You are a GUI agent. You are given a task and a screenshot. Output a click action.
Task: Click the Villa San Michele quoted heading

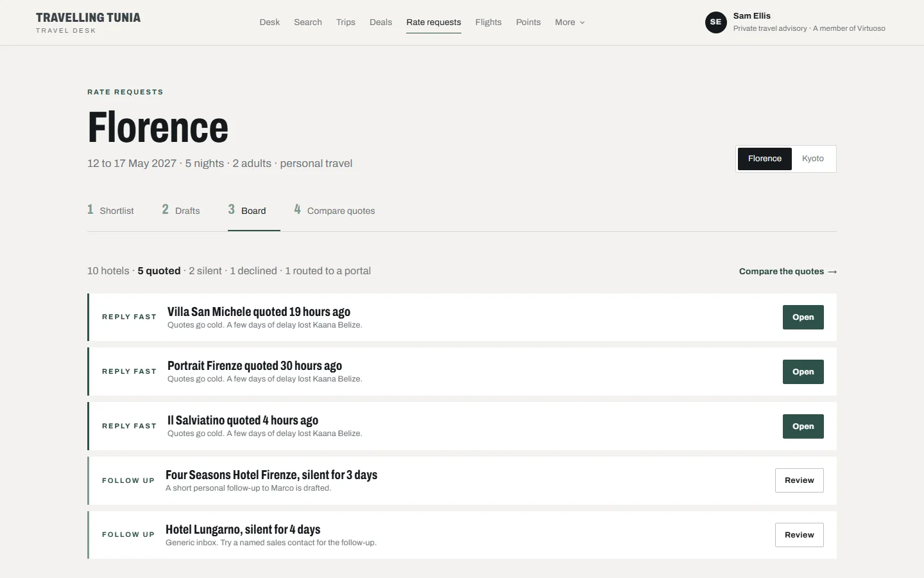259,311
